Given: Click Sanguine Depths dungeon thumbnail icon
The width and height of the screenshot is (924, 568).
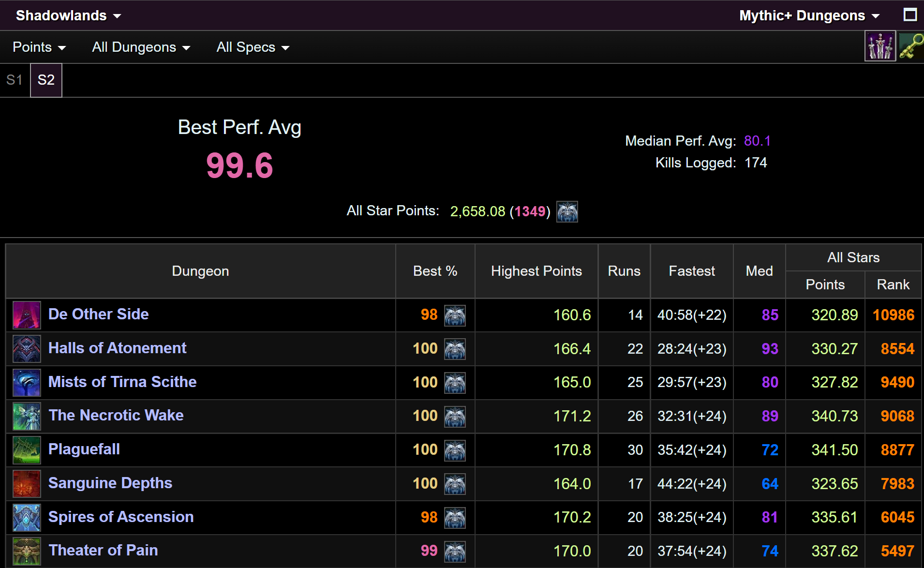Looking at the screenshot, I should tap(27, 484).
